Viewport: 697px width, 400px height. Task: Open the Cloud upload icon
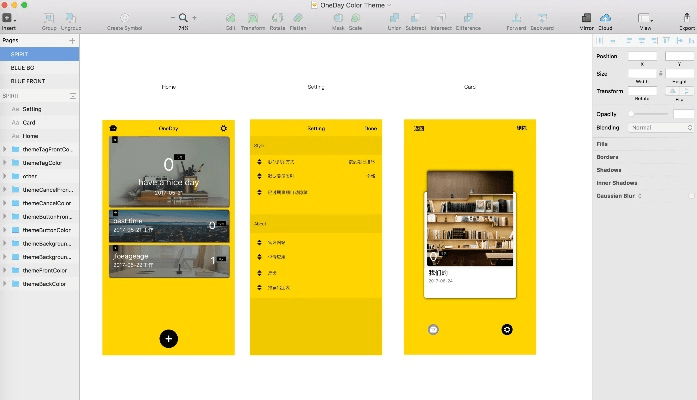click(x=606, y=19)
